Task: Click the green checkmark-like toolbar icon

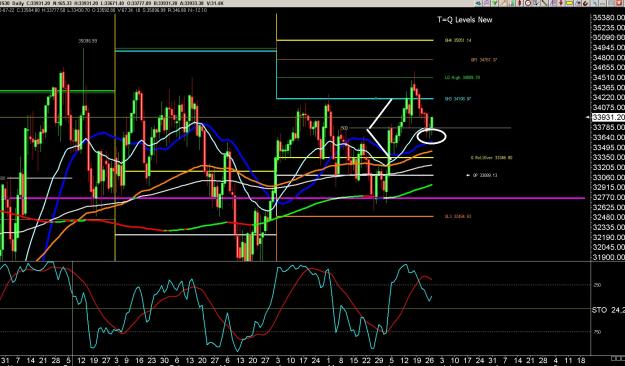Action: (494, 3)
